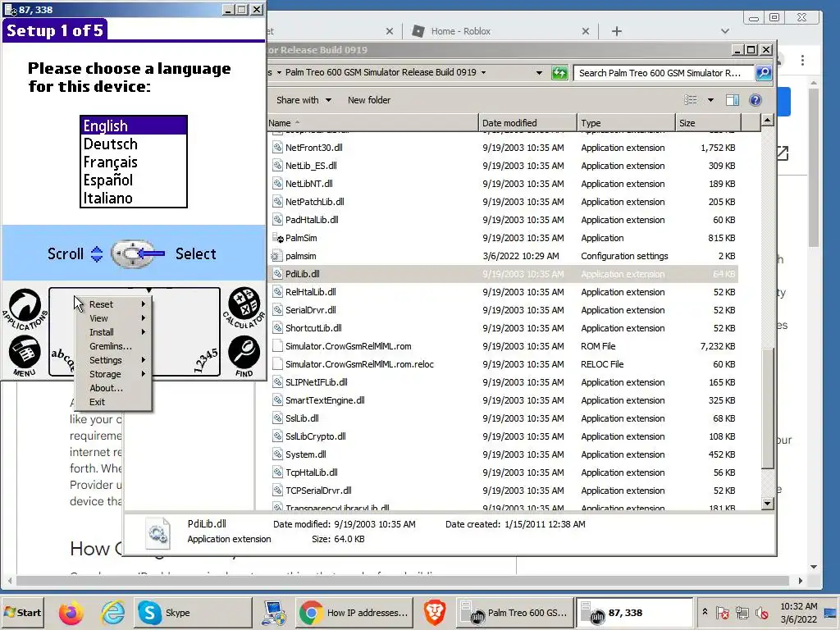The width and height of the screenshot is (840, 630).
Task: Tap the Calculator silkscreen icon
Action: coord(244,308)
